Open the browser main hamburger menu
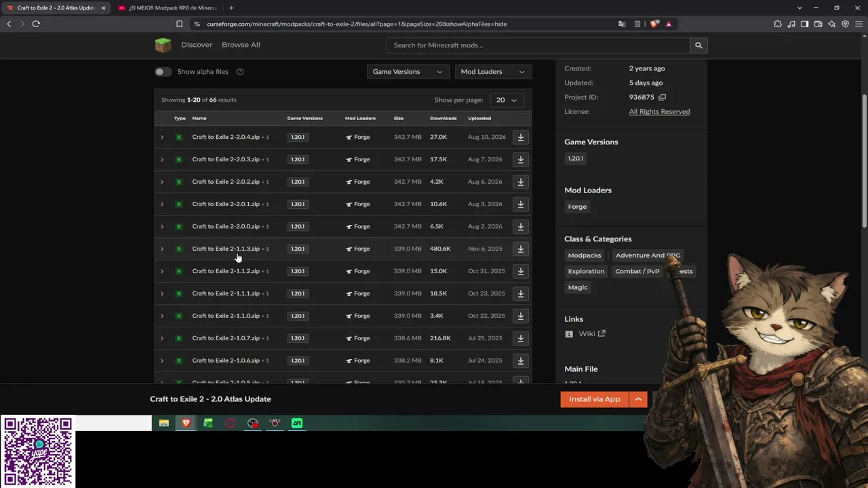This screenshot has height=488, width=868. (859, 24)
